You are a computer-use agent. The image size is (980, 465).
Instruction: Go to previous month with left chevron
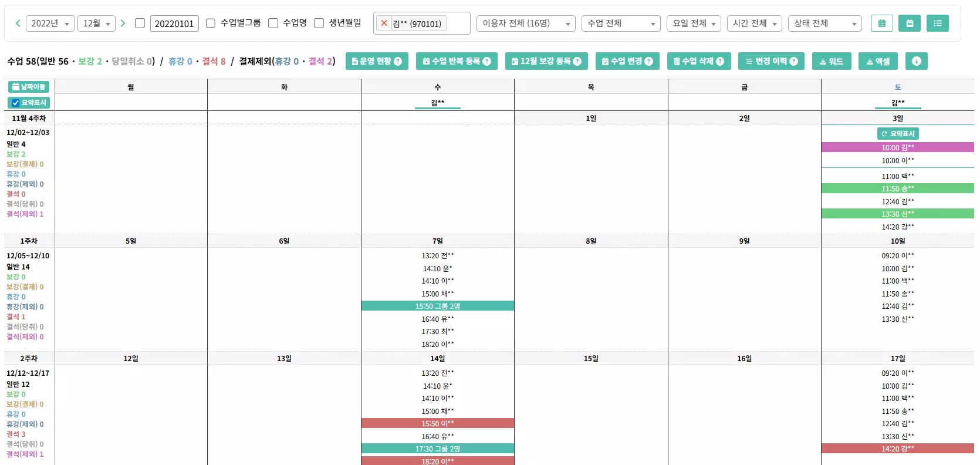point(18,23)
